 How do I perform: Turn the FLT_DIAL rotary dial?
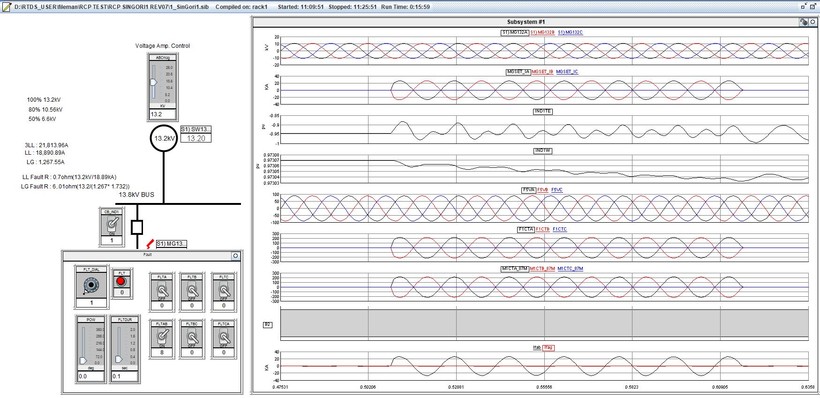(92, 285)
